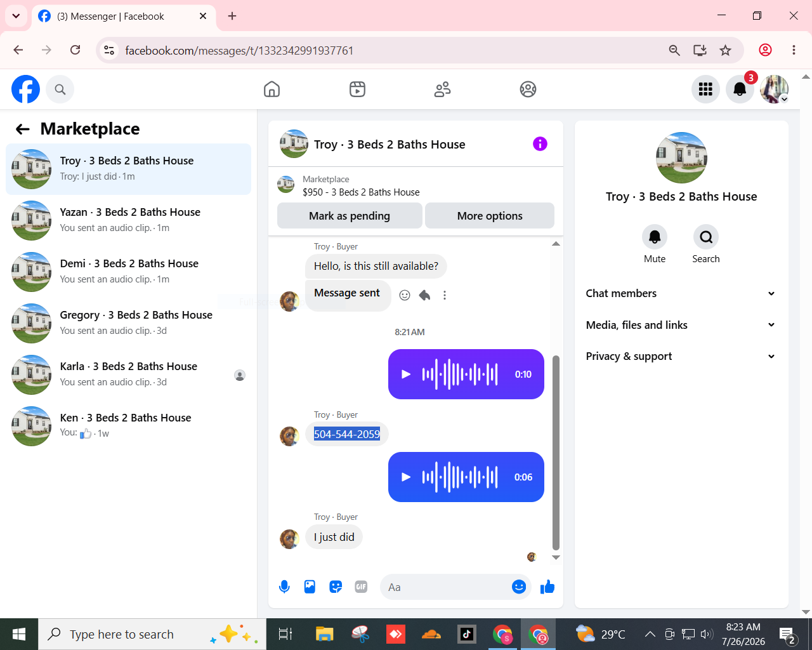The width and height of the screenshot is (812, 650).
Task: Click the More options button
Action: (490, 216)
